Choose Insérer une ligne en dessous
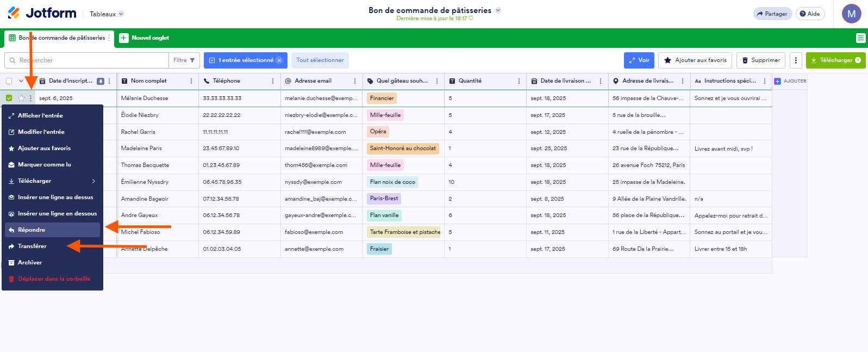The width and height of the screenshot is (868, 352). (x=52, y=213)
